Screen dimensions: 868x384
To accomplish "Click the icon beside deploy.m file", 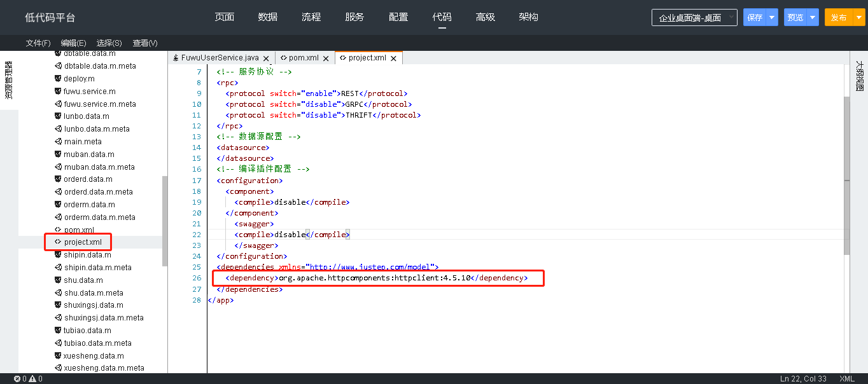I will (x=57, y=79).
